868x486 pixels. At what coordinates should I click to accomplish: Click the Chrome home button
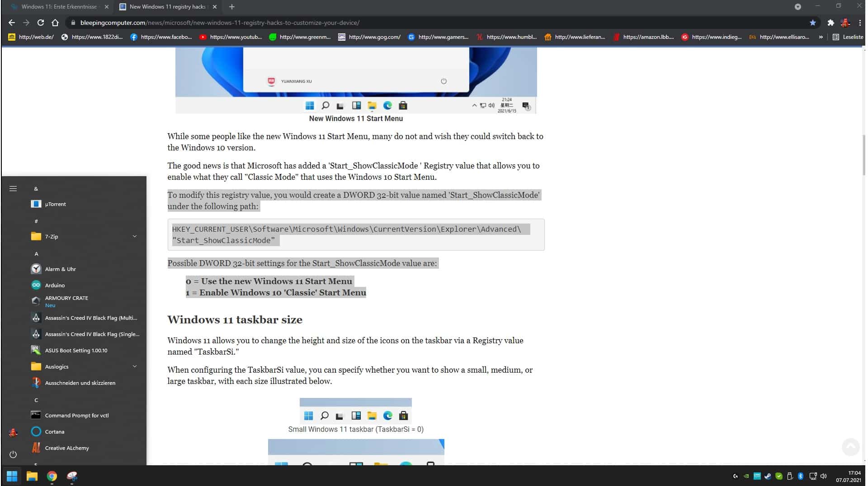point(55,23)
